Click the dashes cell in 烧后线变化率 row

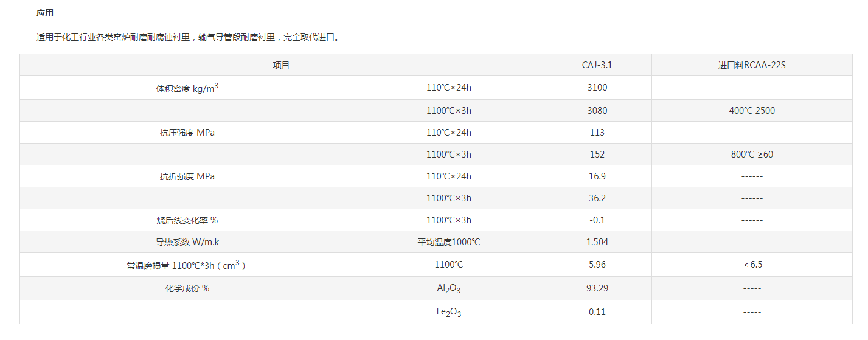coord(752,220)
